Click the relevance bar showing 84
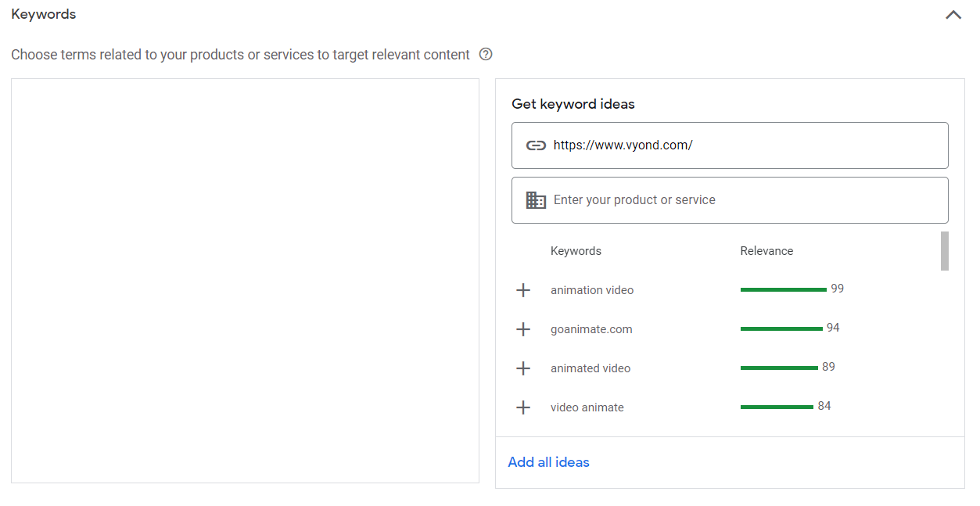 point(777,407)
